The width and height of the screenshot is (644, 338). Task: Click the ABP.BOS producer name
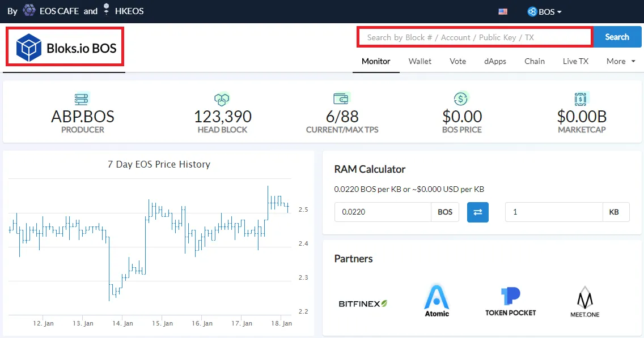tap(83, 117)
